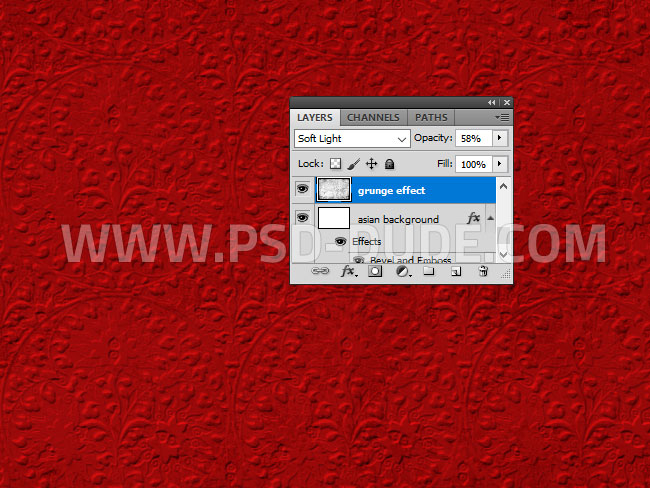
Task: Toggle lock all padlock icon
Action: (x=389, y=164)
